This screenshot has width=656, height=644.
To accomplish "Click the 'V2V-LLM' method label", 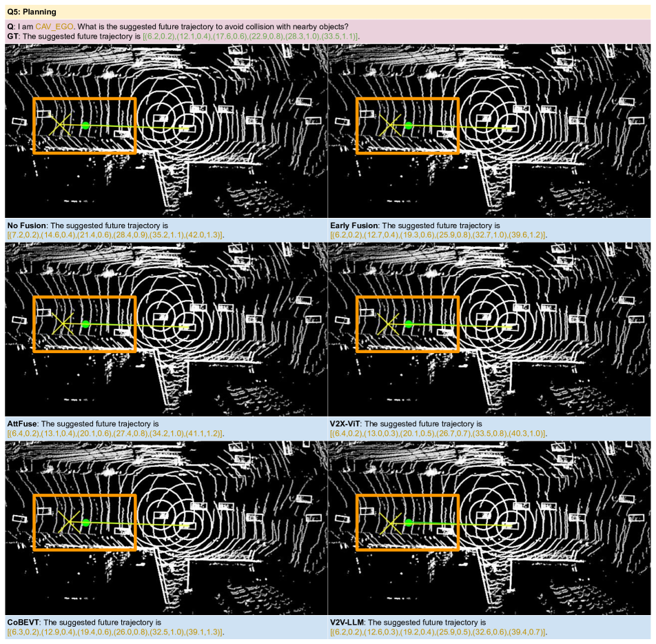I will coord(347,622).
